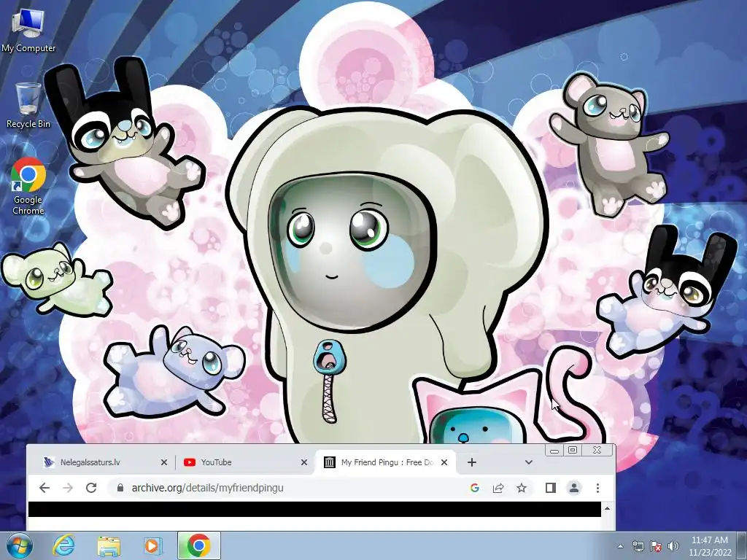This screenshot has height=560, width=747.
Task: Toggle the Chrome side panel
Action: 551,488
